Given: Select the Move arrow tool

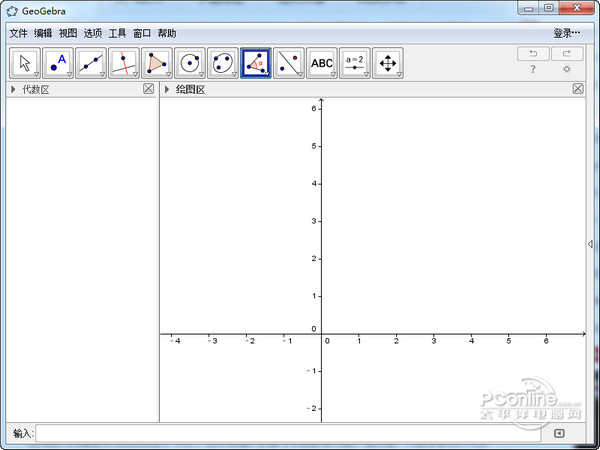Looking at the screenshot, I should (25, 63).
